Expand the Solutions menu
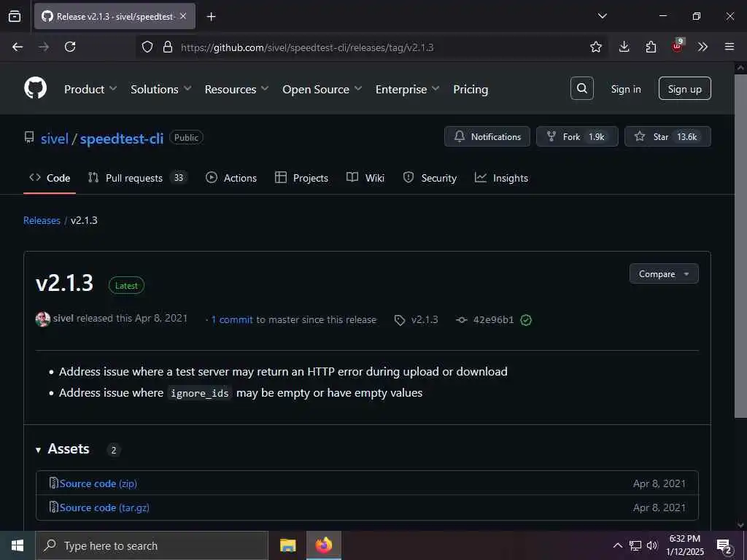 [161, 89]
